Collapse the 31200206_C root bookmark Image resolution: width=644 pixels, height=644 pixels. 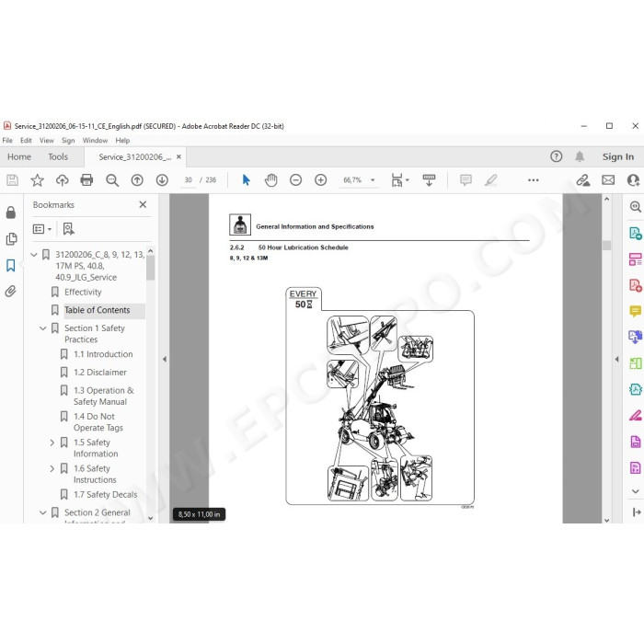(34, 255)
